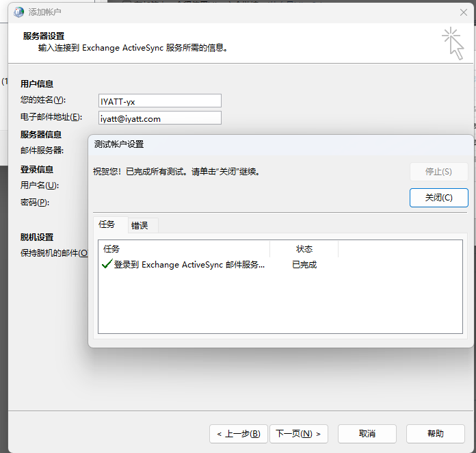The height and width of the screenshot is (453, 476).
Task: Click the 邮件服务器 label
Action: [42, 150]
